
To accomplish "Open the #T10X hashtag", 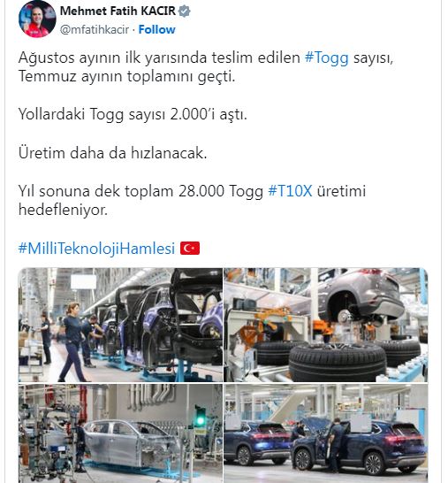I will click(x=290, y=191).
